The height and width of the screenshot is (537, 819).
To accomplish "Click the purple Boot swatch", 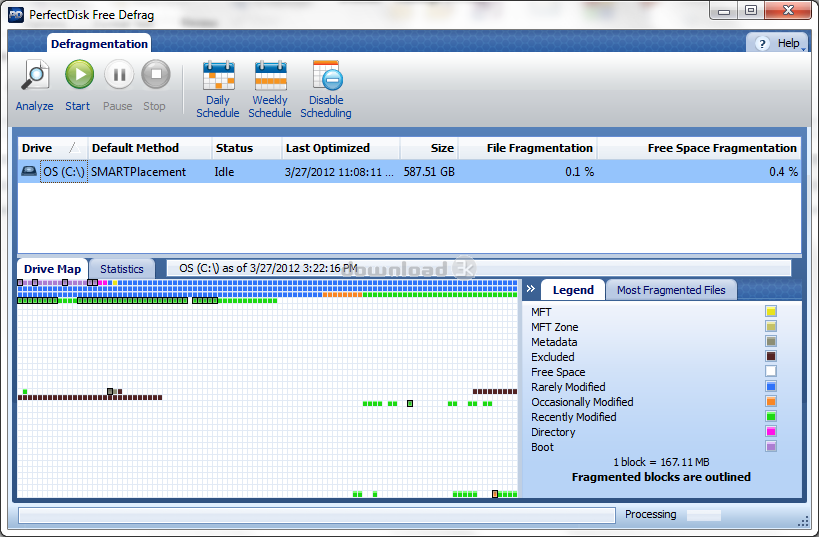I will 771,446.
